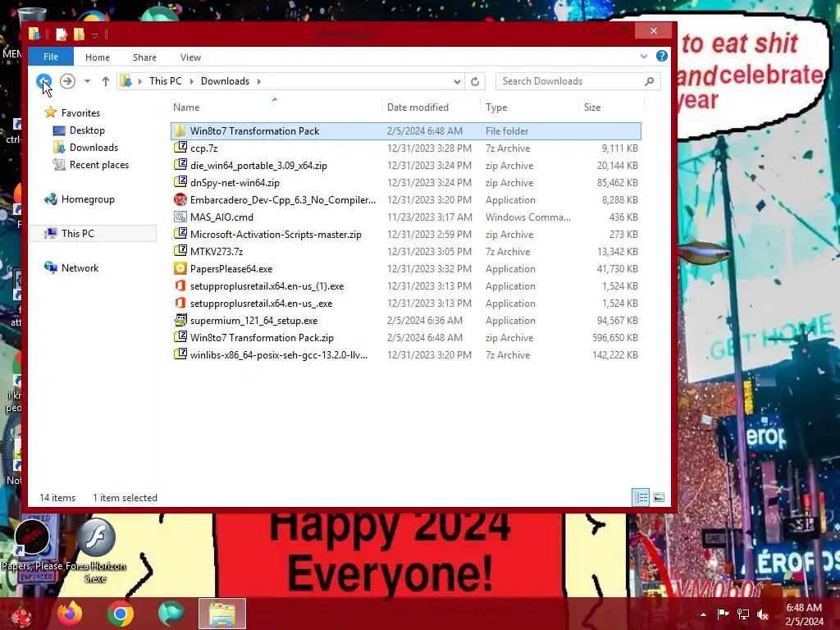The width and height of the screenshot is (840, 630).
Task: Click Downloads in the address path
Action: [225, 81]
